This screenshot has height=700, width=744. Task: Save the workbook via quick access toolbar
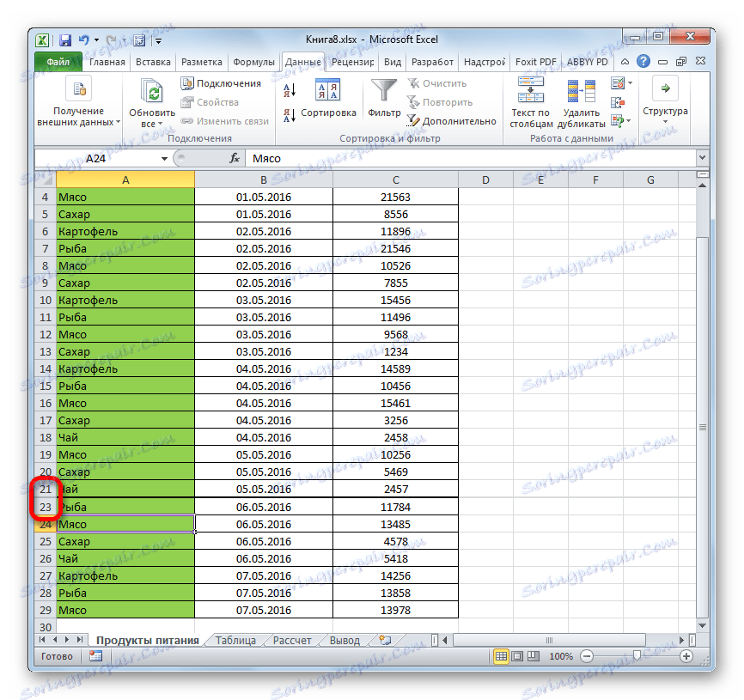(x=64, y=40)
